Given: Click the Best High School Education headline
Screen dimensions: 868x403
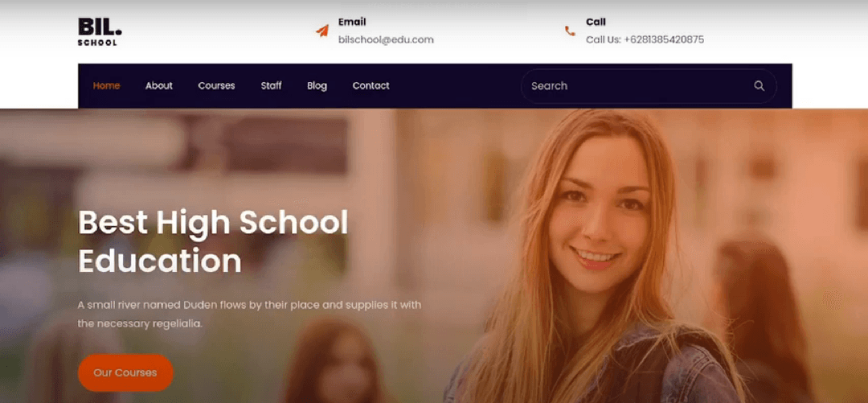Looking at the screenshot, I should [213, 241].
